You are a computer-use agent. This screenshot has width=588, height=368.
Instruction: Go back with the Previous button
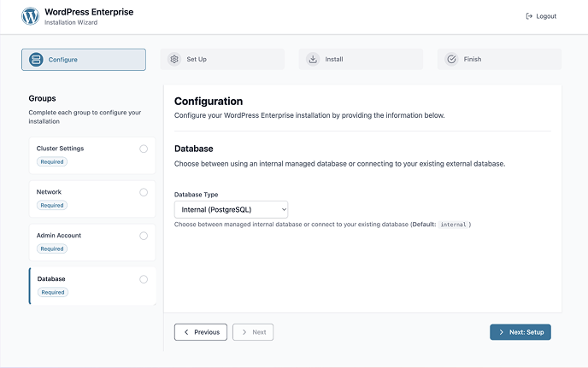coord(201,332)
